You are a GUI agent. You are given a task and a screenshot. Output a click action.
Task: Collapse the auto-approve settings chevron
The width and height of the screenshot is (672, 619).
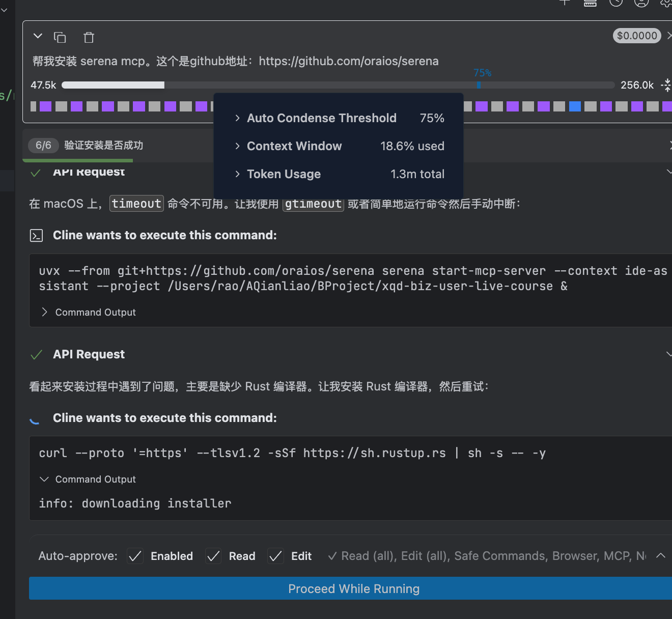click(661, 556)
